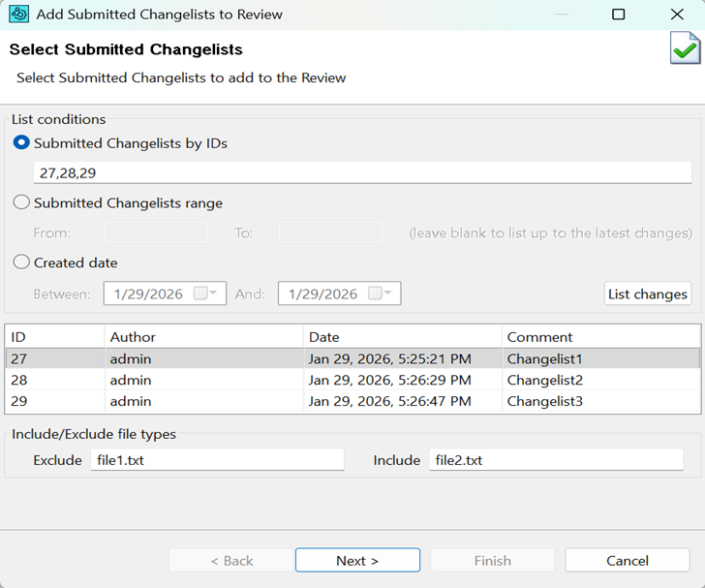Click the Changelist2 comment cell
Image resolution: width=705 pixels, height=588 pixels.
[544, 380]
